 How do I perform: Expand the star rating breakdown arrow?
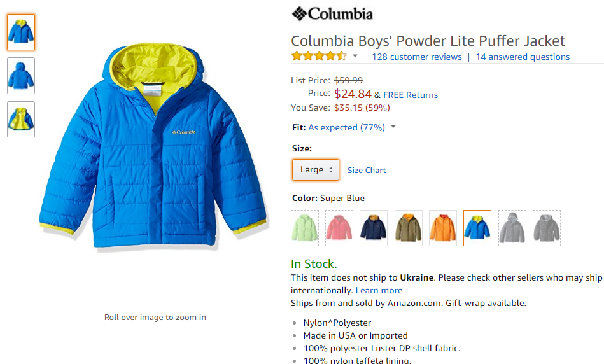click(355, 56)
